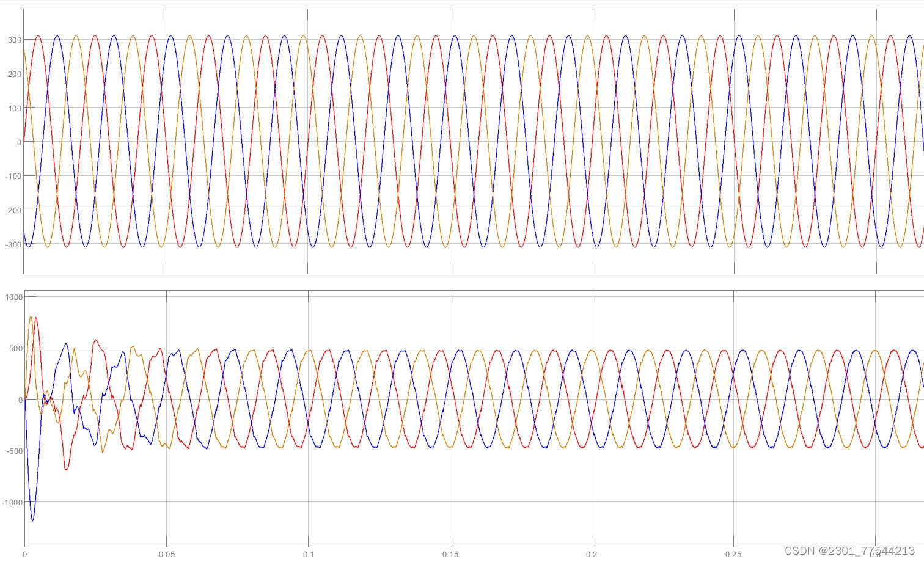Click the 0.1 time axis label
Screen dimensions: 924x562
pyautogui.click(x=309, y=555)
